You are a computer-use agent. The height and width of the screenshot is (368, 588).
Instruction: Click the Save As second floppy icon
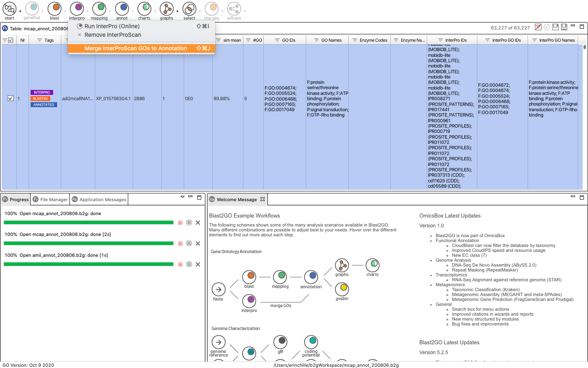click(564, 27)
